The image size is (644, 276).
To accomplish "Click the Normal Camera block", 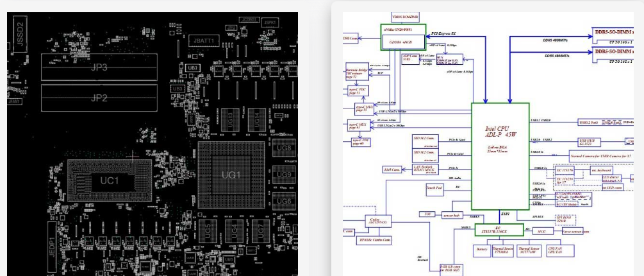I will click(x=602, y=157).
